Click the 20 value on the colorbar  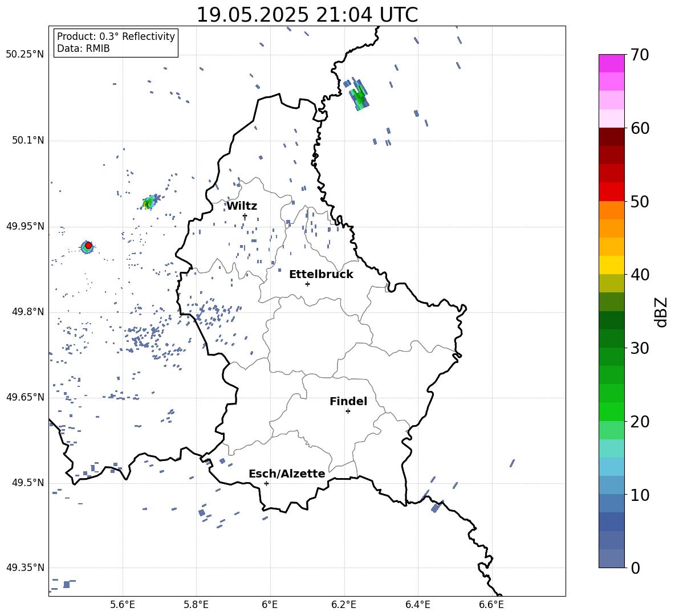(x=639, y=422)
